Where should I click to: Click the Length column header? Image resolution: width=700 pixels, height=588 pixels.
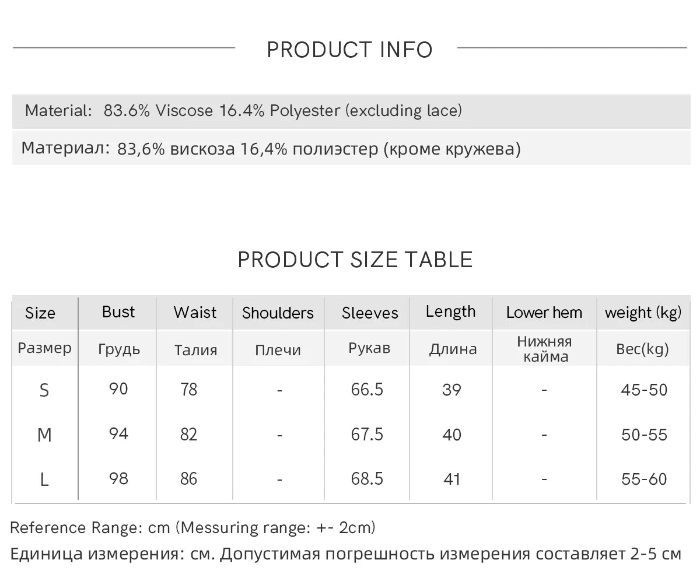pos(450,312)
